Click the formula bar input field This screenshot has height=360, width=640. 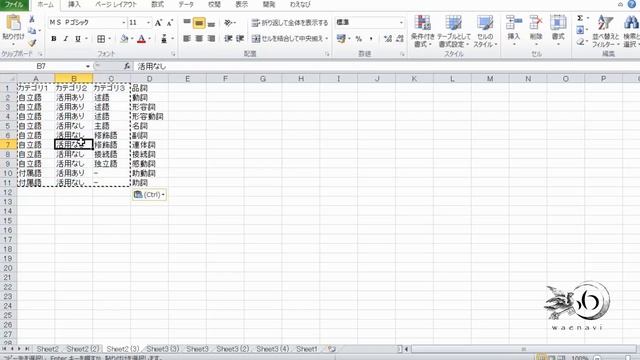[x=386, y=66]
